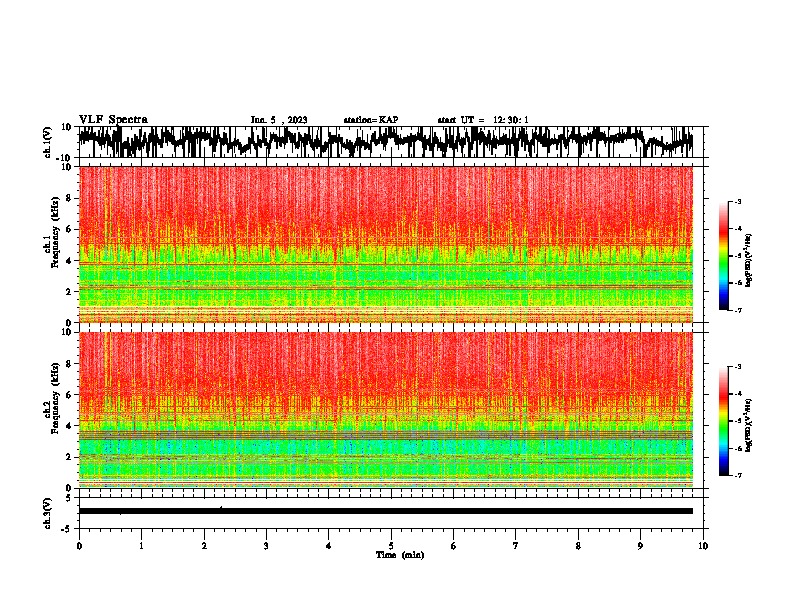The image size is (792, 612).
Task: Click the time axis tick label "1"
Action: [141, 546]
